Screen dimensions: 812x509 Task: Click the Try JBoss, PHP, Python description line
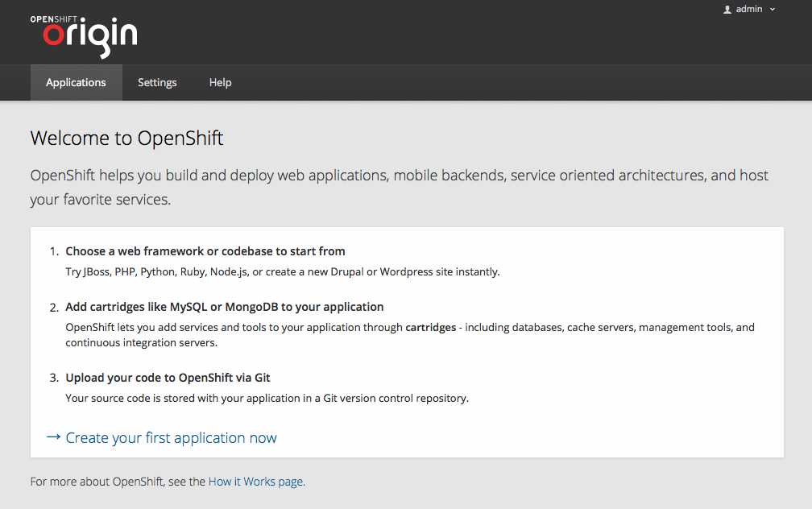point(282,272)
